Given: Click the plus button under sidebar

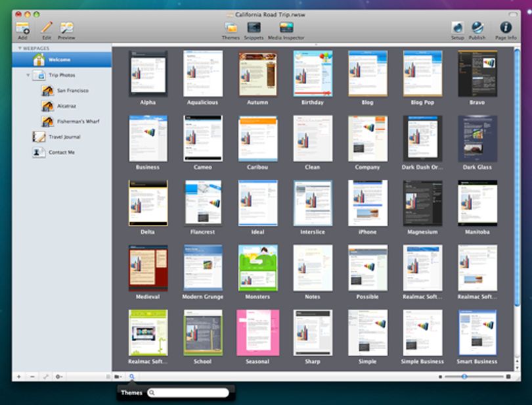Looking at the screenshot, I should coord(19,377).
